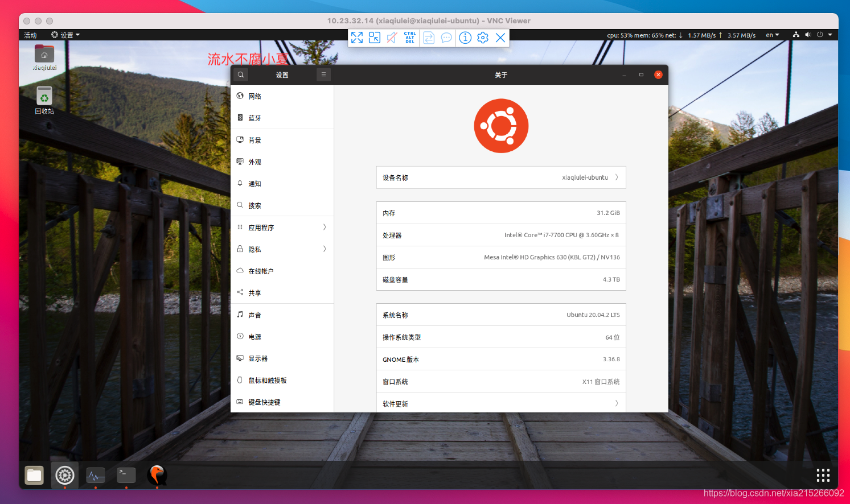The height and width of the screenshot is (504, 850).
Task: Open VNC connection information icon
Action: click(465, 38)
